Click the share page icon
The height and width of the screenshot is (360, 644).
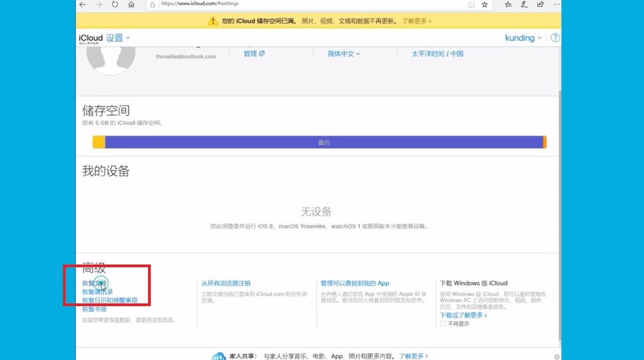(x=541, y=4)
